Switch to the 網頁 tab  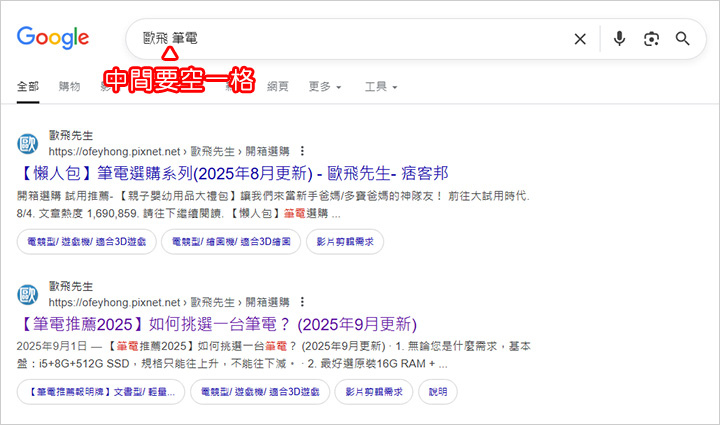[x=278, y=86]
